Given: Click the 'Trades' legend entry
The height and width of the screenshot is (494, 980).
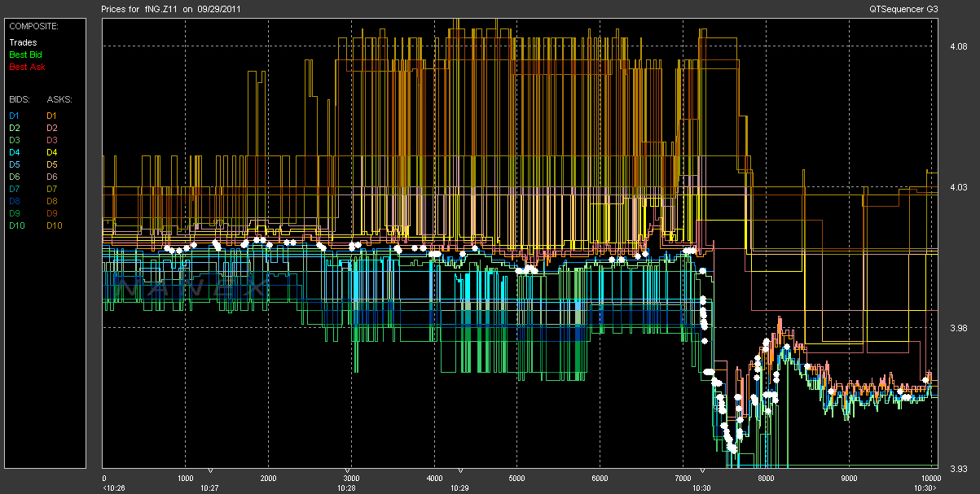Looking at the screenshot, I should [x=23, y=42].
